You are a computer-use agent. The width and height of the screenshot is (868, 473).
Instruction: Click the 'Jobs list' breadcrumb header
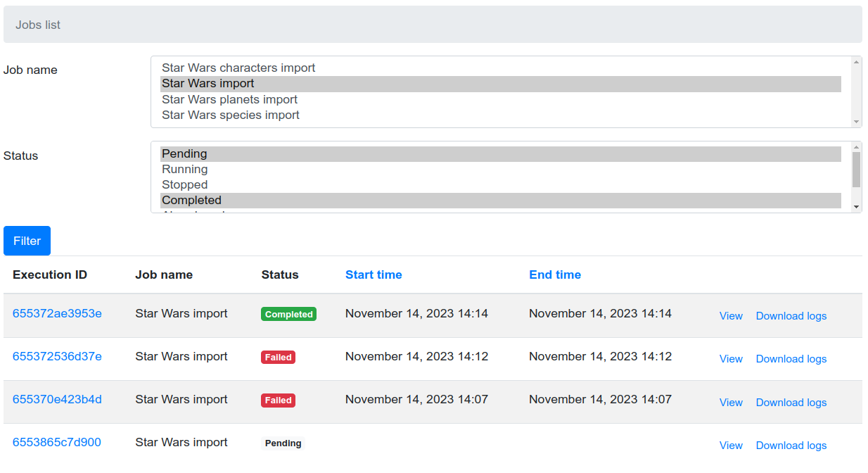point(38,25)
